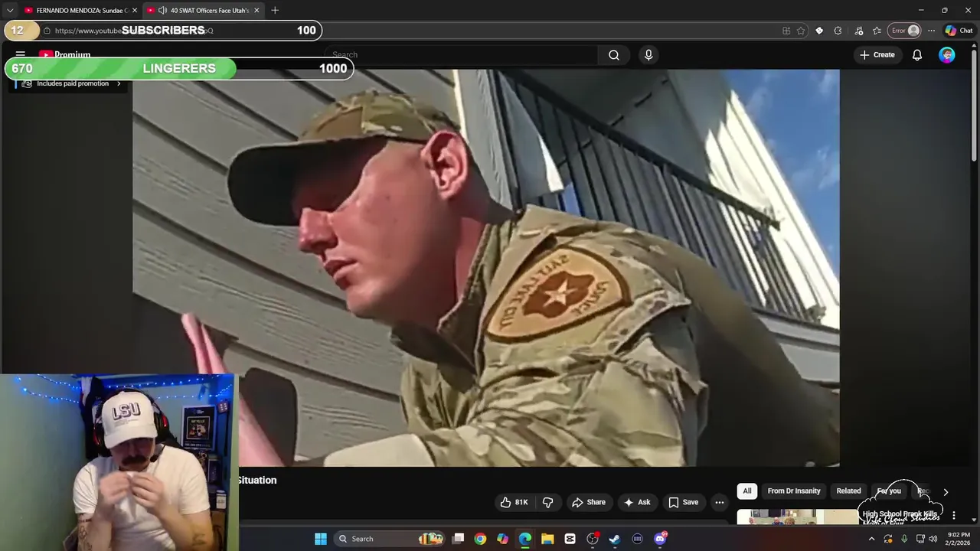Share the video

pos(589,502)
